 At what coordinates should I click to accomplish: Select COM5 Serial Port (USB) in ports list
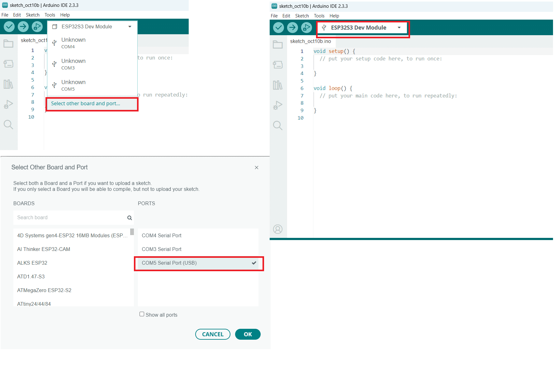(198, 263)
